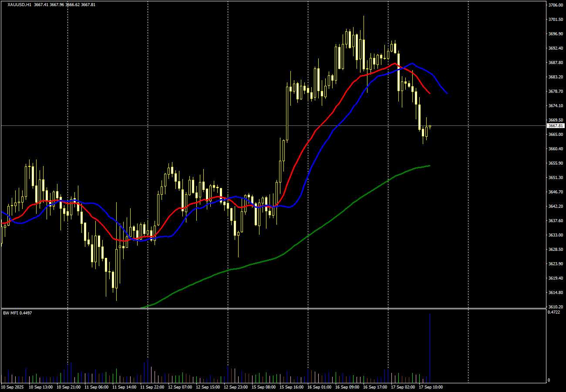Click the horizontal bid price line
Screen dimensions: 566x392
point(273,126)
